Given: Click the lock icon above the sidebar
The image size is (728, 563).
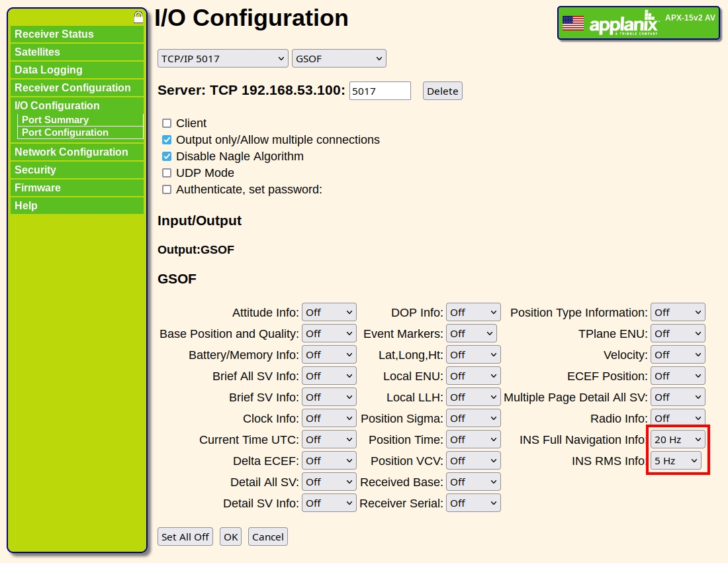Looking at the screenshot, I should click(138, 17).
